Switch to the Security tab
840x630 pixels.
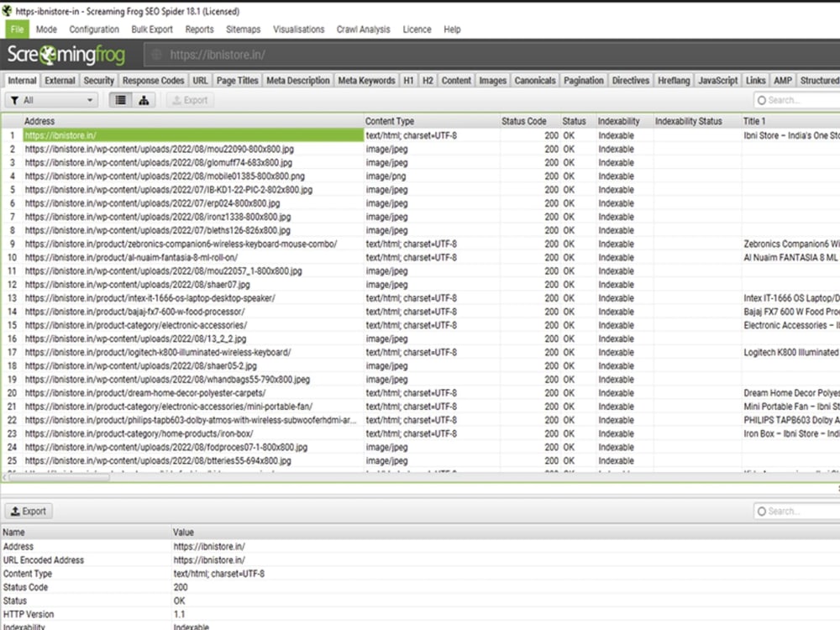coord(98,81)
